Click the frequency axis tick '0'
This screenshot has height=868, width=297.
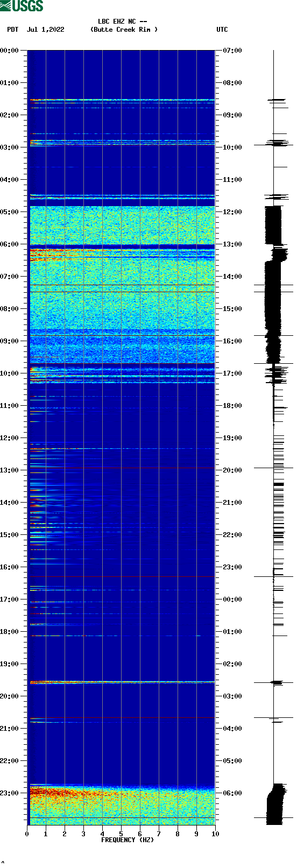pyautogui.click(x=27, y=834)
